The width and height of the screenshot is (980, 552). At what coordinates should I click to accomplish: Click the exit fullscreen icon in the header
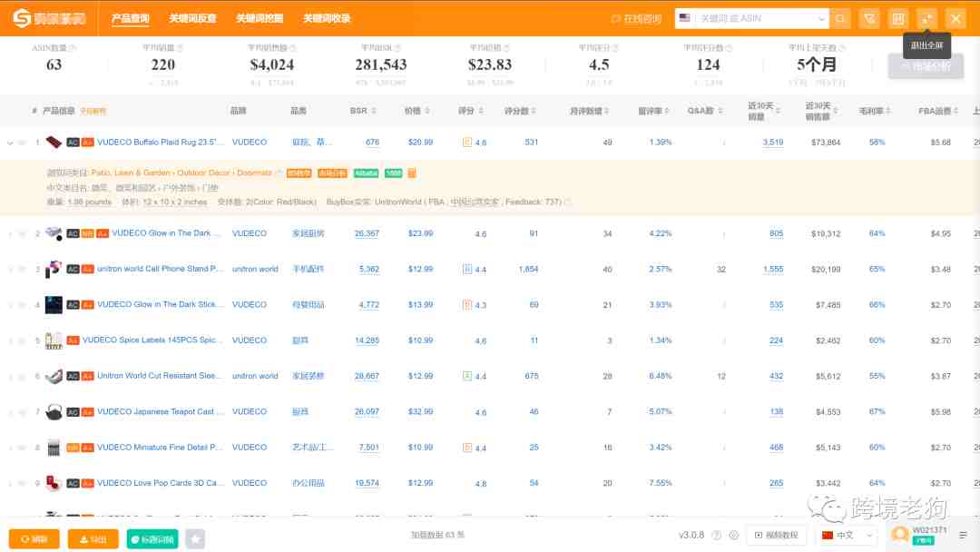[926, 19]
